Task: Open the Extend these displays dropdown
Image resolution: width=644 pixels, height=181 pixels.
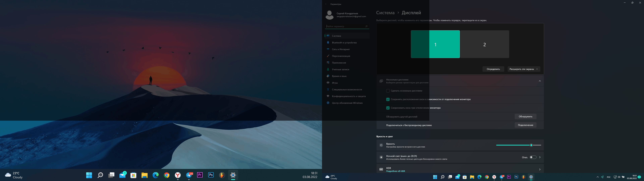Action: pyautogui.click(x=523, y=69)
